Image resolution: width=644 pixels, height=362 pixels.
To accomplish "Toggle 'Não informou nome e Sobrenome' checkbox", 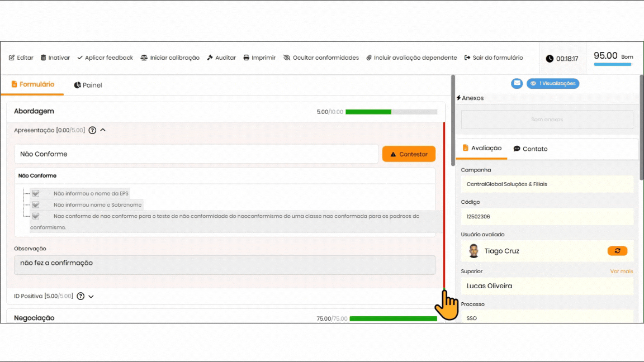I will coord(36,204).
